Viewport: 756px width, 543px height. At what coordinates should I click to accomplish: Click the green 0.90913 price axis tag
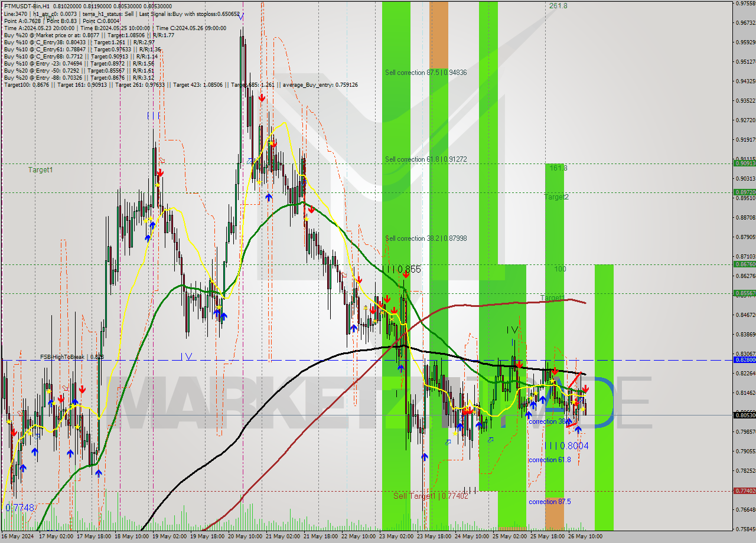point(744,163)
